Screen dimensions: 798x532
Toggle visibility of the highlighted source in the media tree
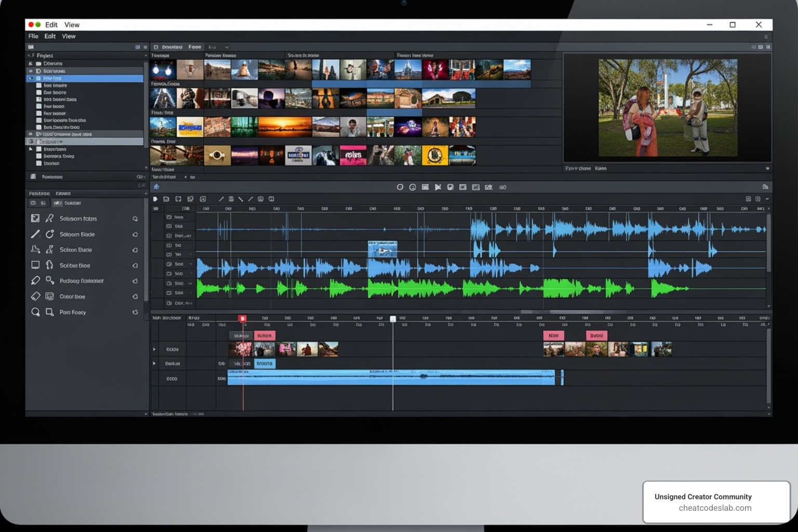[31, 78]
